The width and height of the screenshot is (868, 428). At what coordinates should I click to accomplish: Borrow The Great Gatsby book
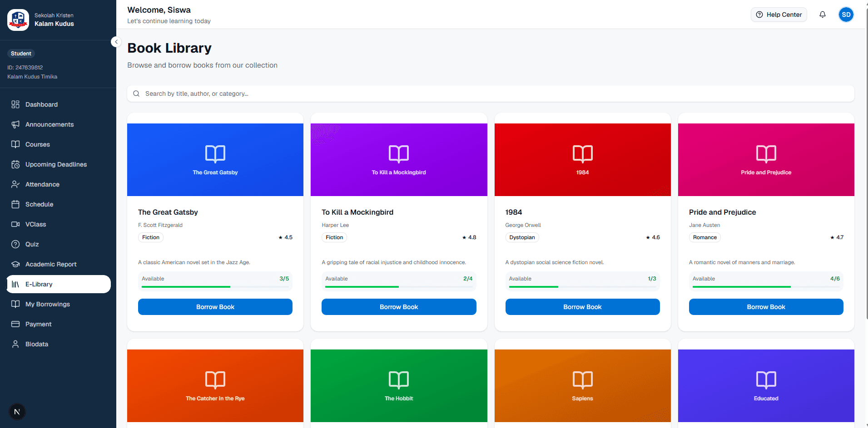coord(215,307)
